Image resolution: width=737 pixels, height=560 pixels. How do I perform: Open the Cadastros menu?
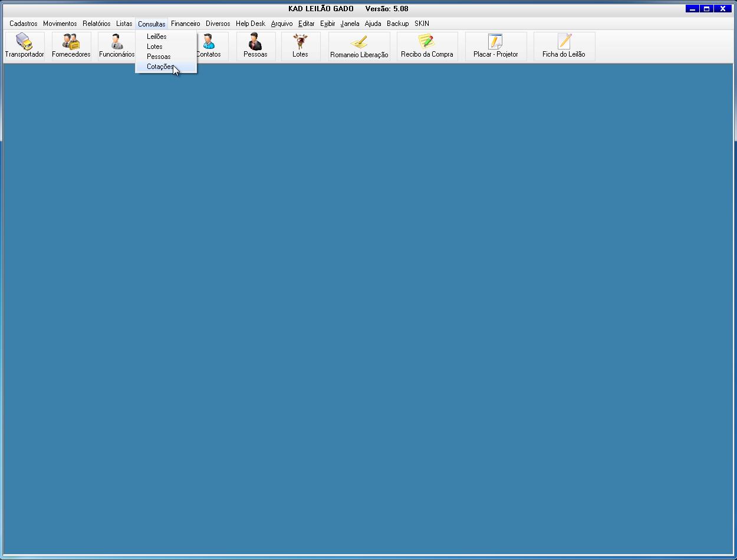point(24,24)
